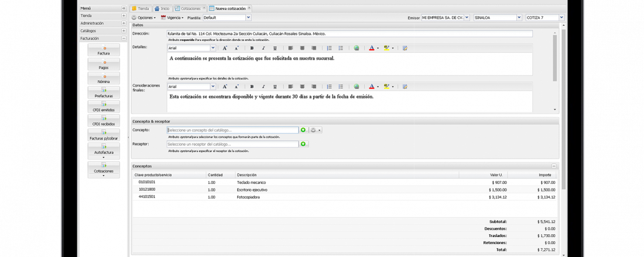Open the SINALOA dropdown list

[519, 18]
